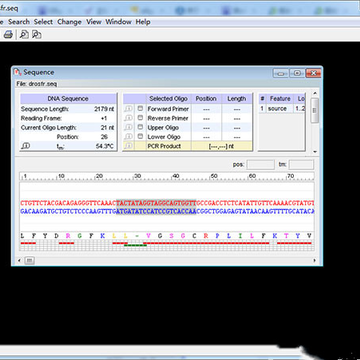This screenshot has height=360, width=360.
Task: Toggle the small square button beside Reverse Primer
Action: [140, 118]
